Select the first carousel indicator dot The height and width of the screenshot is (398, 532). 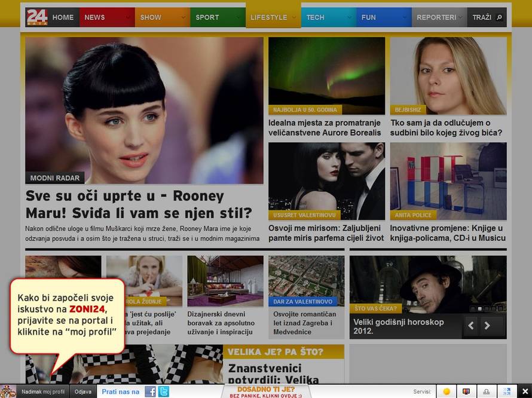tap(472, 309)
